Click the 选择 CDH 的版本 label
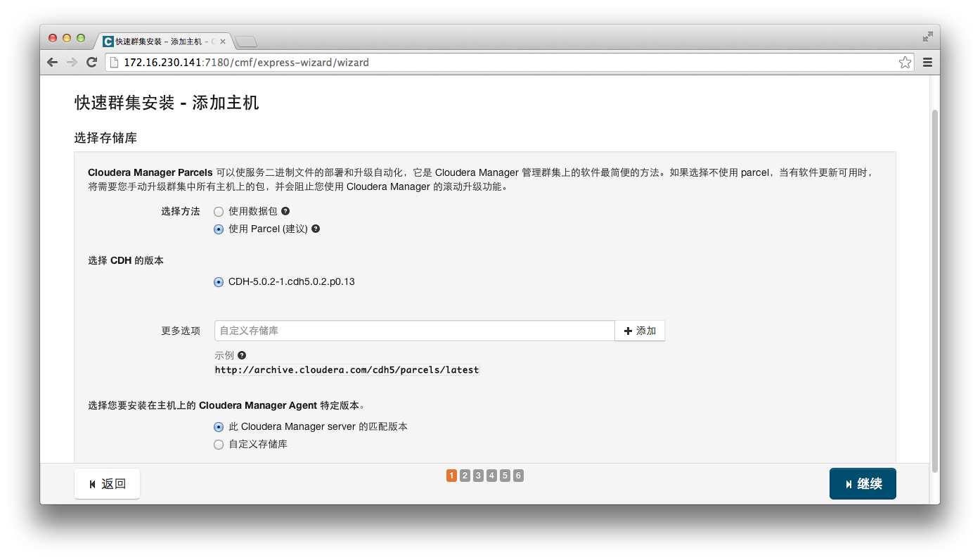Image resolution: width=980 pixels, height=560 pixels. point(126,260)
